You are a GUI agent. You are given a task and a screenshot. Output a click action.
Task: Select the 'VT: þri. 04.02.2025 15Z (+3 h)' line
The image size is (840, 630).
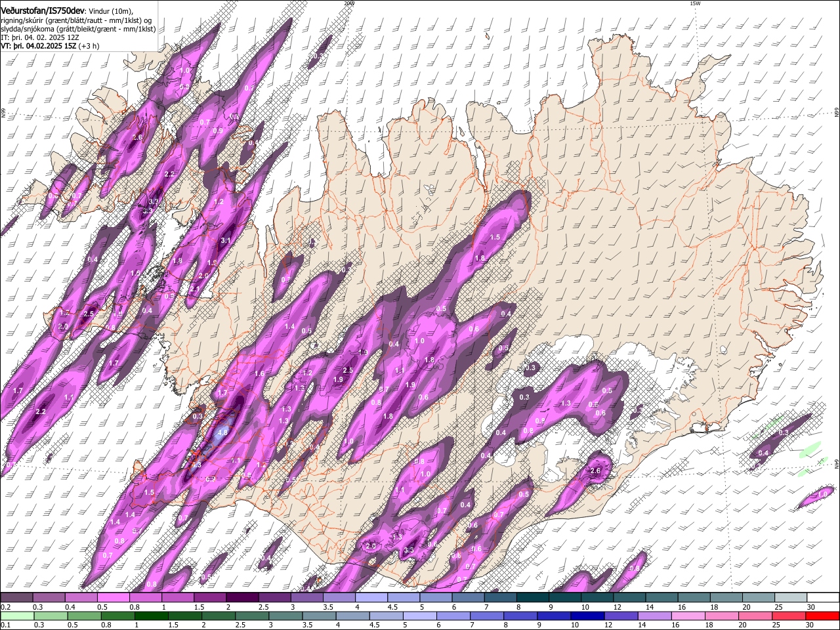[x=51, y=46]
